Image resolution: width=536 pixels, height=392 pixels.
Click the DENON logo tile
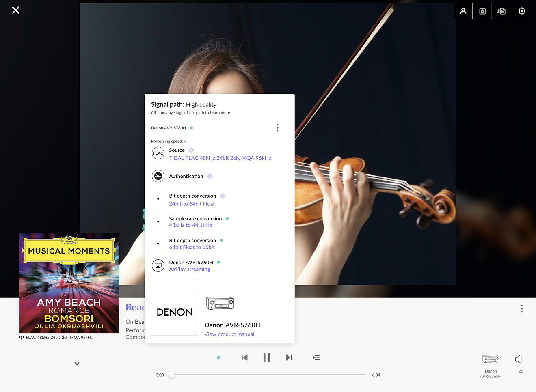175,312
